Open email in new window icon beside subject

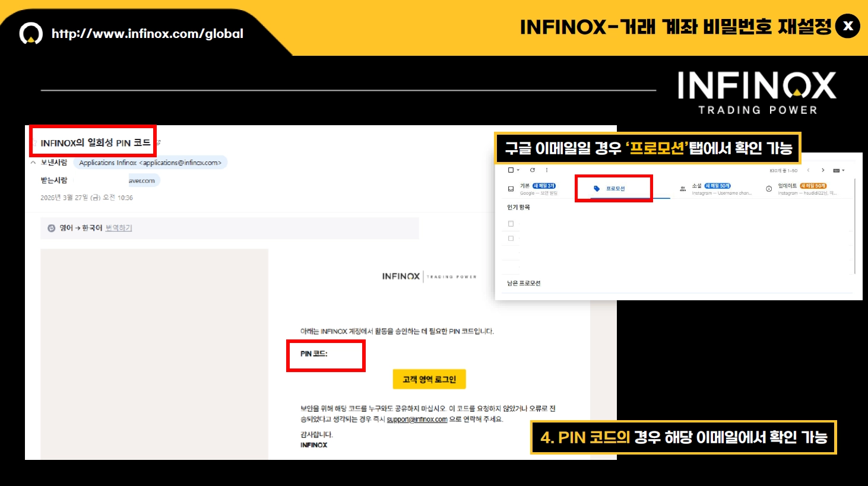pos(159,143)
